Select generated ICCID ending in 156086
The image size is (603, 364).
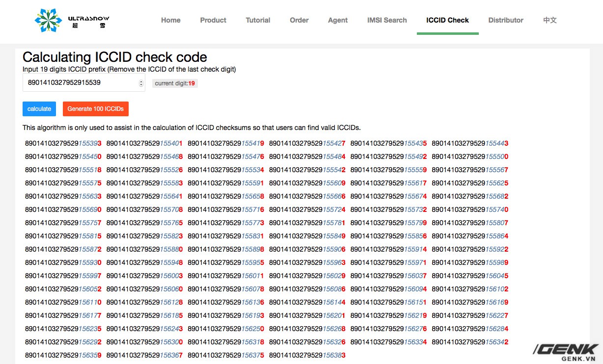pyautogui.click(x=307, y=289)
